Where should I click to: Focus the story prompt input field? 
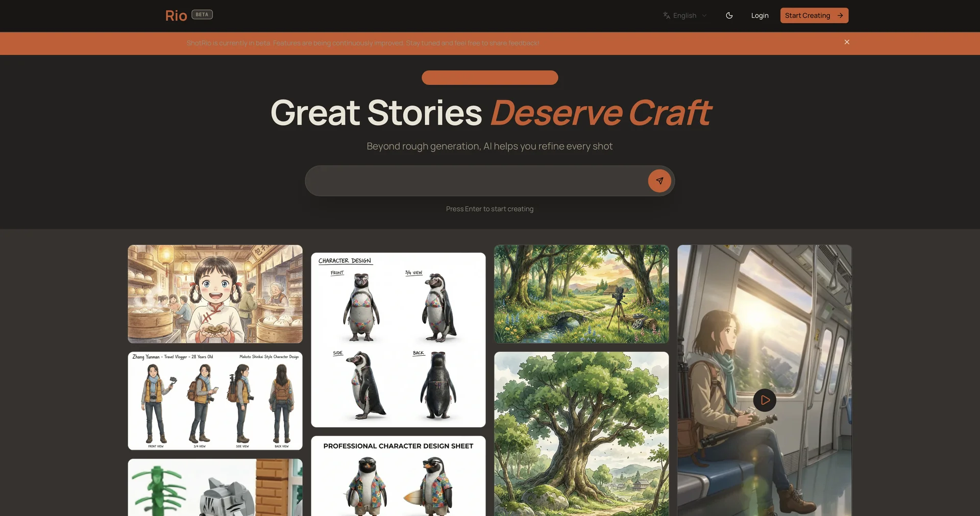tap(477, 181)
